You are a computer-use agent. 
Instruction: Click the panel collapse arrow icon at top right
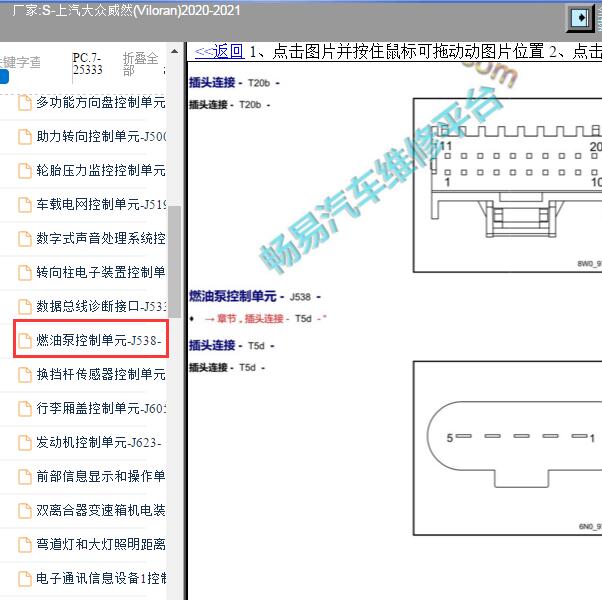click(580, 17)
